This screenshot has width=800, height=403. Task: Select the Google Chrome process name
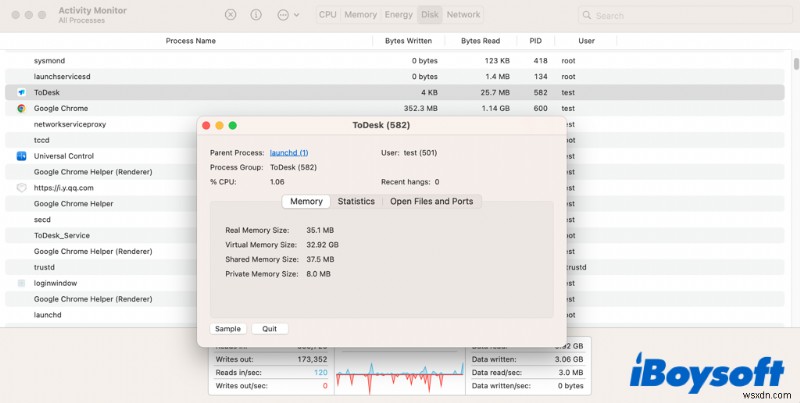[x=61, y=108]
